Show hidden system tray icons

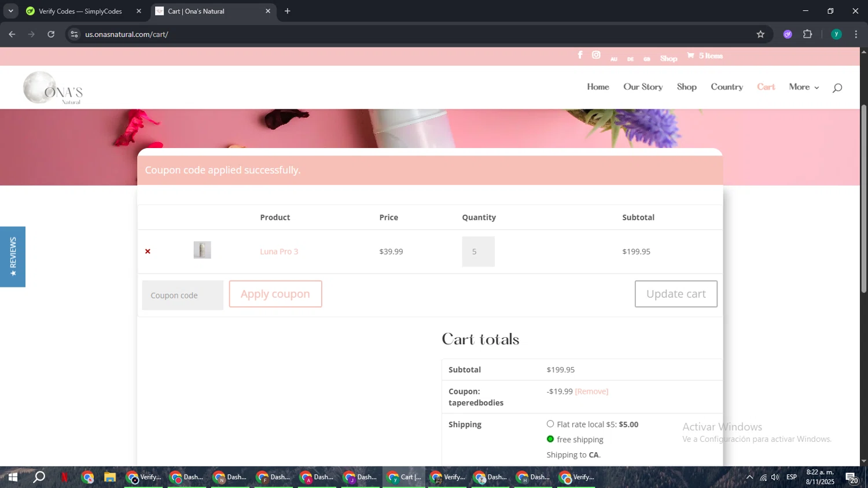[x=749, y=477]
